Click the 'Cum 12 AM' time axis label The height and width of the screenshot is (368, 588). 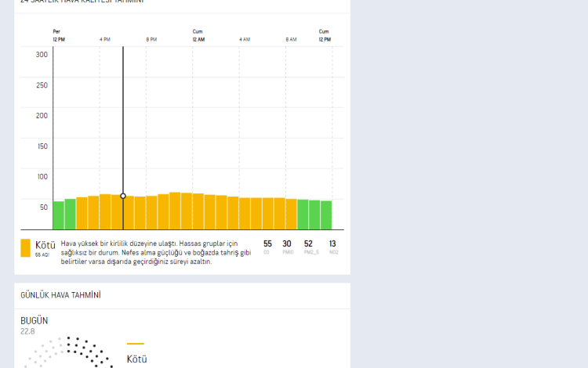coord(198,35)
